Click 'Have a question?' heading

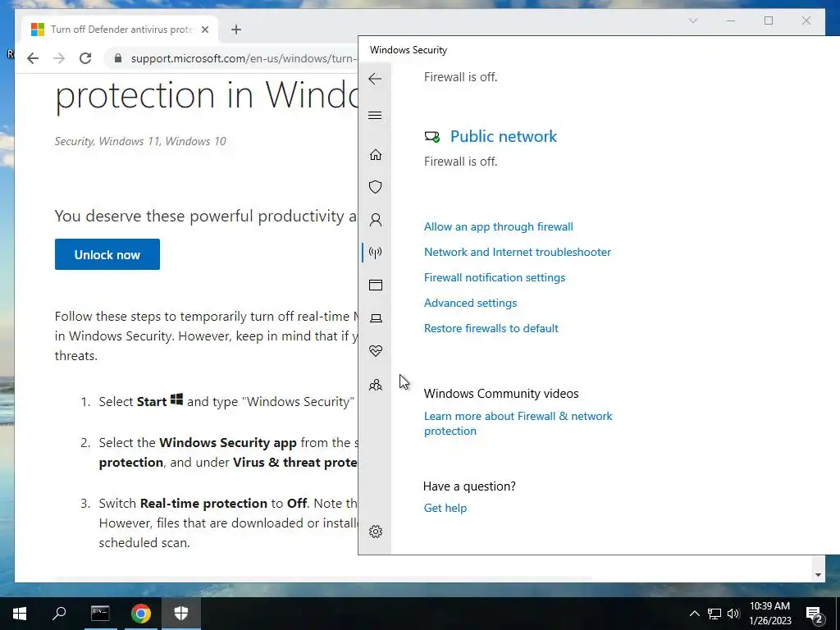tap(469, 486)
